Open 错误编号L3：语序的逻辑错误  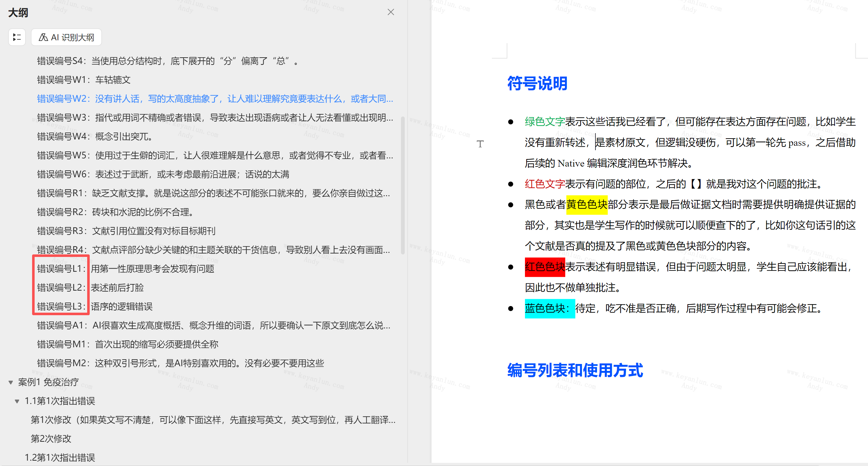pos(95,306)
